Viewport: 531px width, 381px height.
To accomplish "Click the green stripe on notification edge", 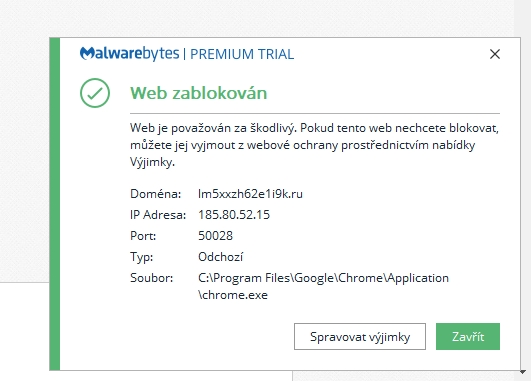I will 55,204.
